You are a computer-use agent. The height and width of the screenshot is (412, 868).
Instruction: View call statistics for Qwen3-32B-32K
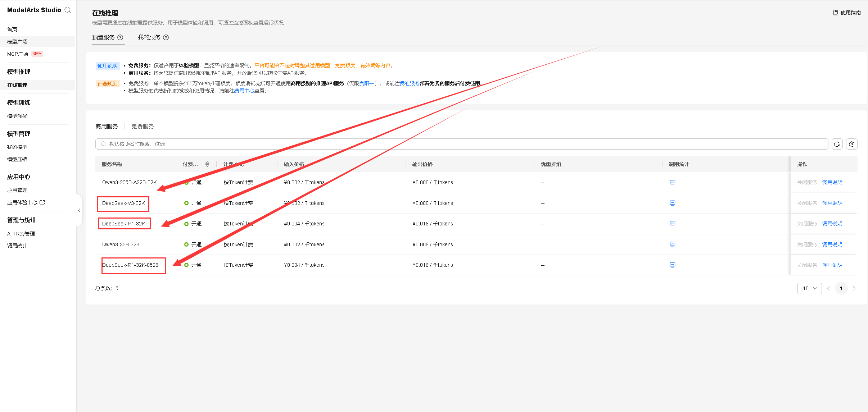click(673, 244)
